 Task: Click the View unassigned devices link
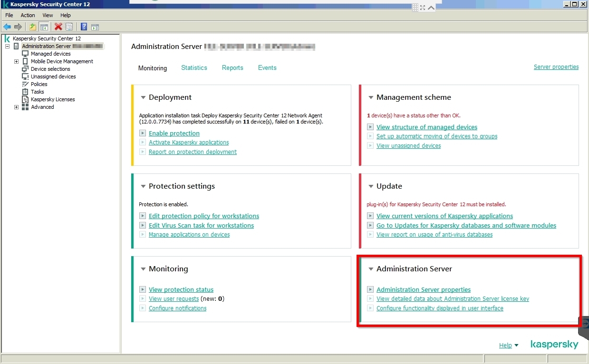408,146
